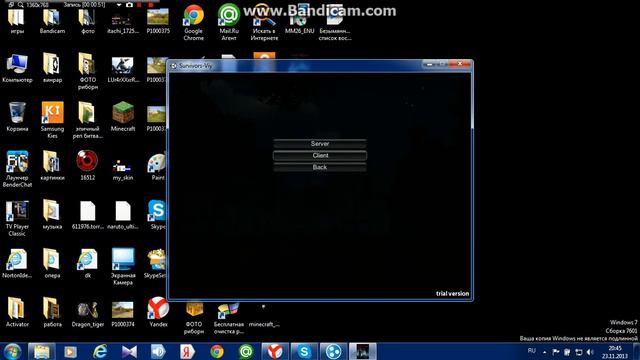Open Skype from the taskbar
Viewport: 640px width, 360px height.
tap(304, 351)
